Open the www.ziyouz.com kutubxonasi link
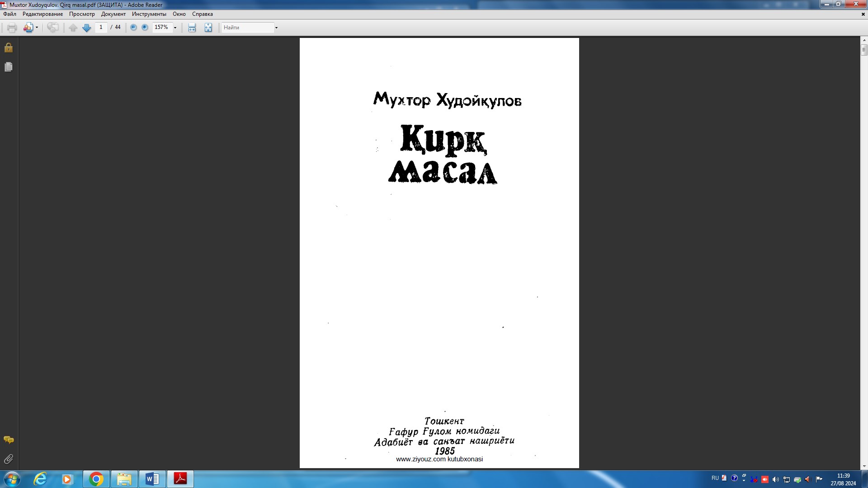868x488 pixels. coord(439,459)
